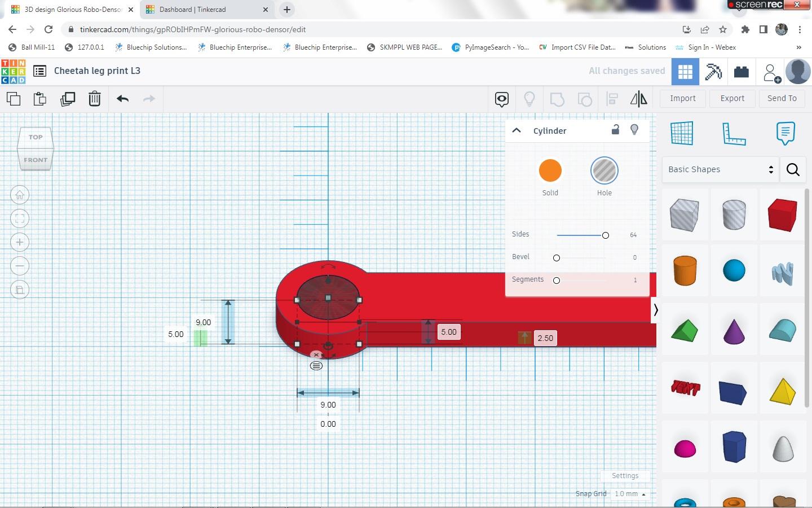Click the Send To button
Viewport: 812px width, 508px height.
782,98
